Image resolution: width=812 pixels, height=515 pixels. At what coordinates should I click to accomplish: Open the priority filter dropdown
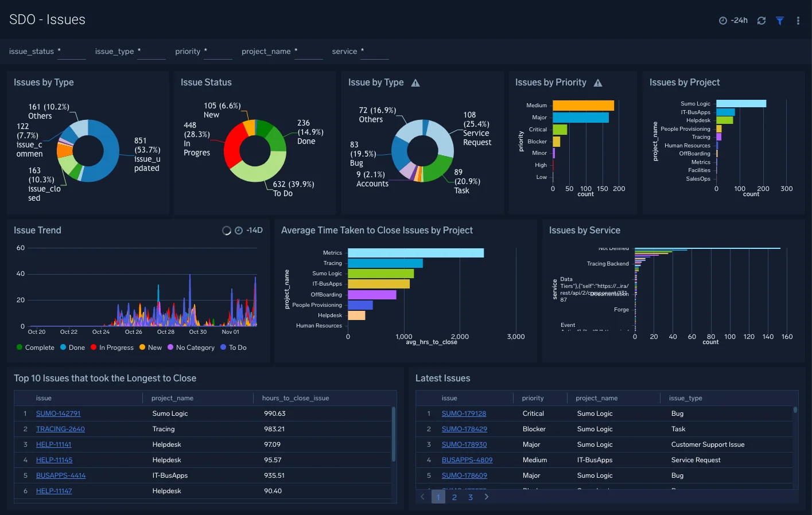(218, 54)
